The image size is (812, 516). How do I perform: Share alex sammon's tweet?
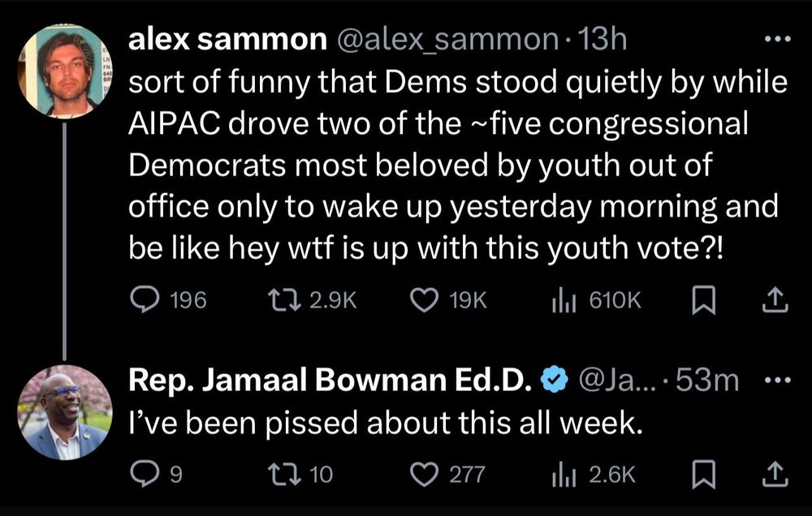(x=775, y=301)
